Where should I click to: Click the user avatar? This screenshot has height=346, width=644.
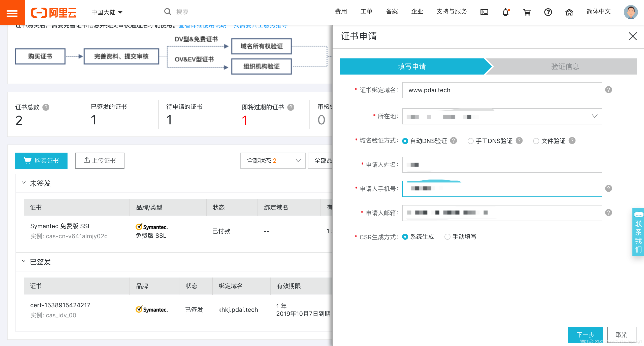(x=631, y=12)
